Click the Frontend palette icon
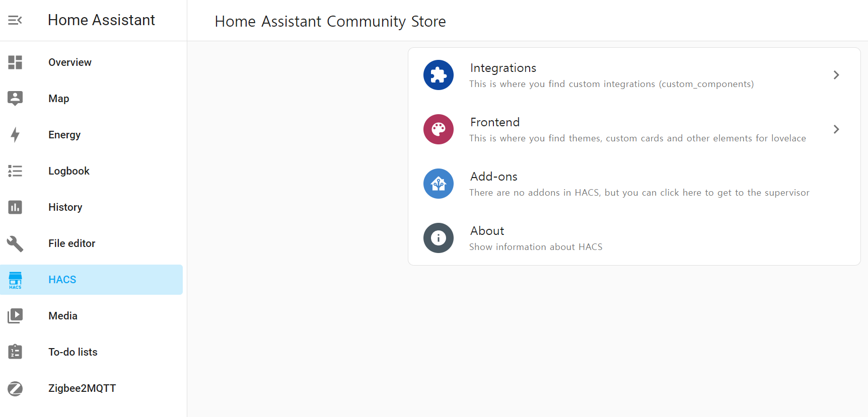The height and width of the screenshot is (417, 868). point(439,129)
